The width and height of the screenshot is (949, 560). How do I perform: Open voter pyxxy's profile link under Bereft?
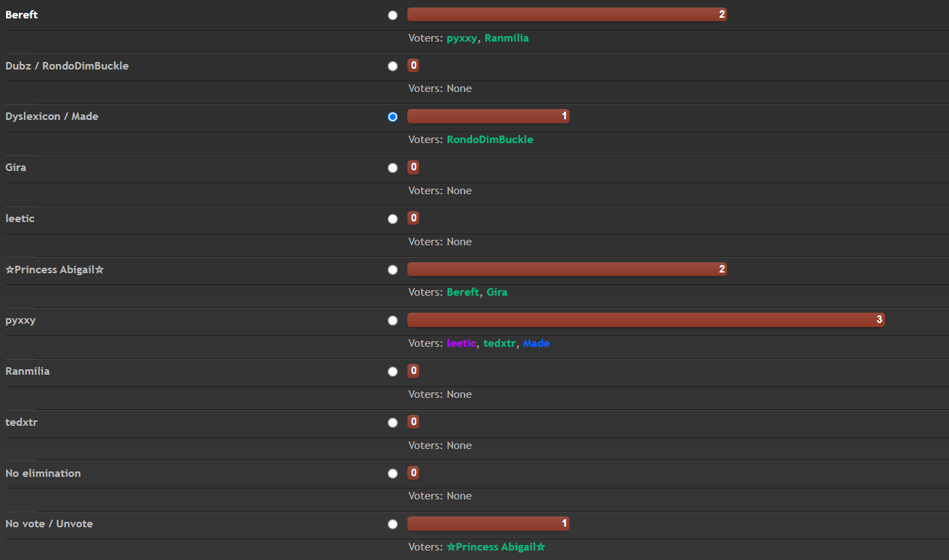[461, 38]
